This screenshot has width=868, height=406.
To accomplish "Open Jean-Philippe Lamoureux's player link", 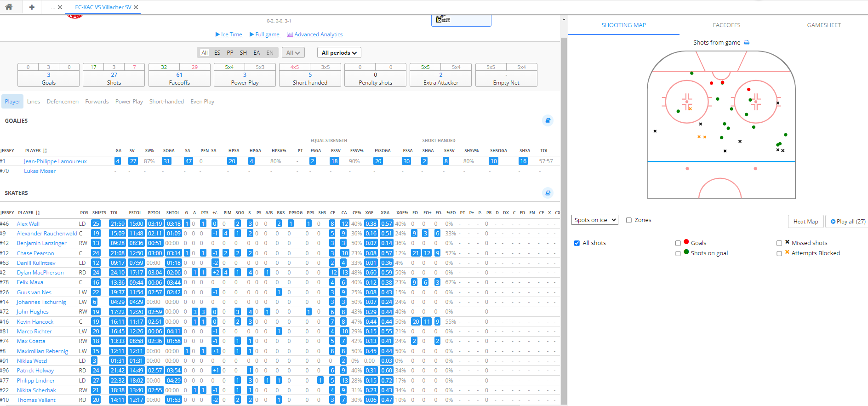I will 55,161.
